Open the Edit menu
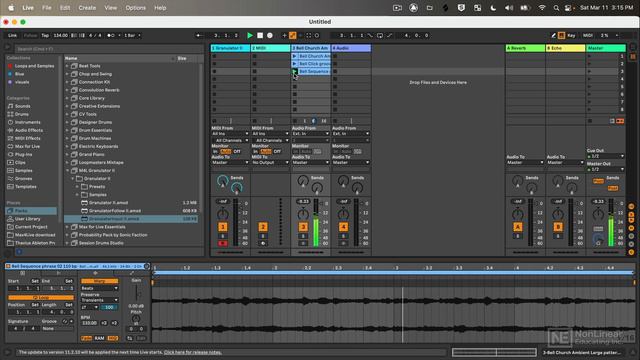 [65, 8]
